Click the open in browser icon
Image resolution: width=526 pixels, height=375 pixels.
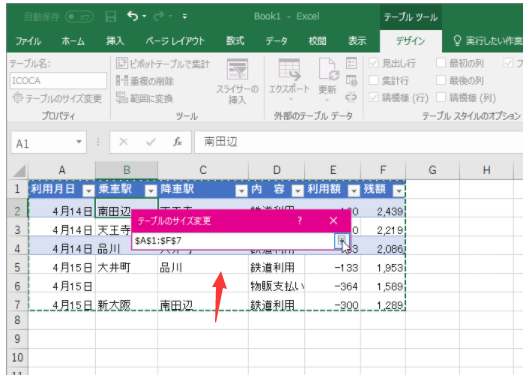tap(351, 81)
